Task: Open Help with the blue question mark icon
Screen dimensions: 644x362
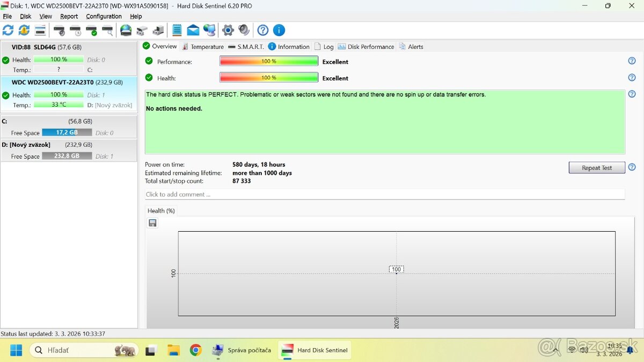Action: pyautogui.click(x=262, y=30)
